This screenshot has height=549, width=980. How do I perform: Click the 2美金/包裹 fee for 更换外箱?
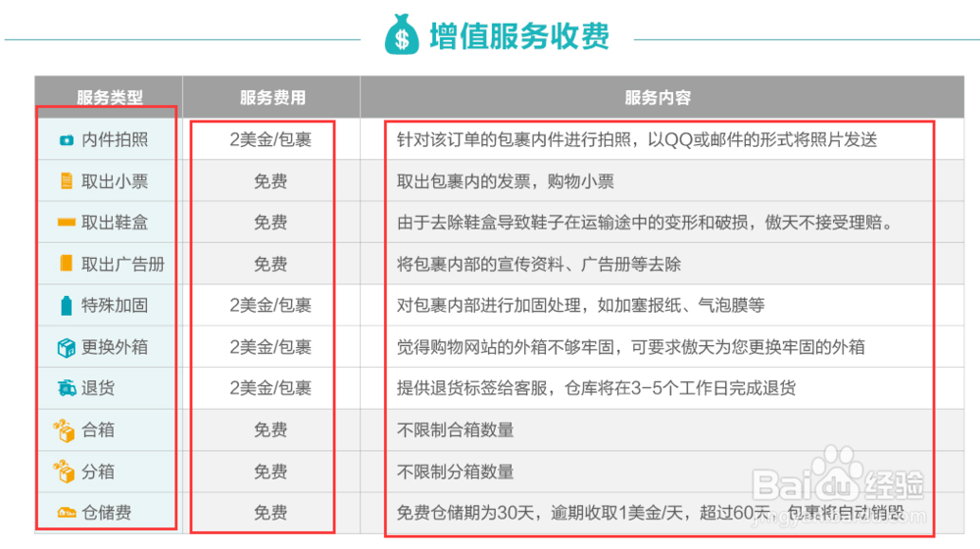270,346
